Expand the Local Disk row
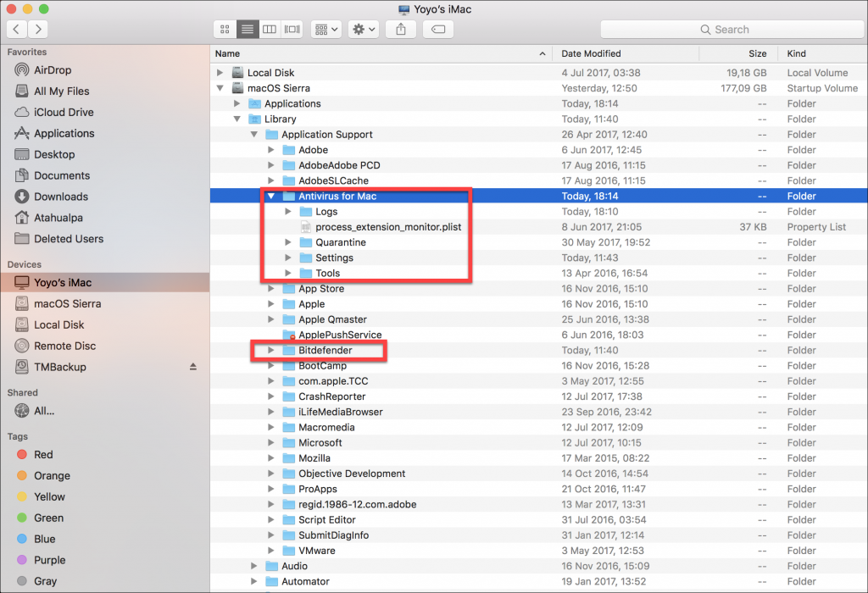 point(220,73)
